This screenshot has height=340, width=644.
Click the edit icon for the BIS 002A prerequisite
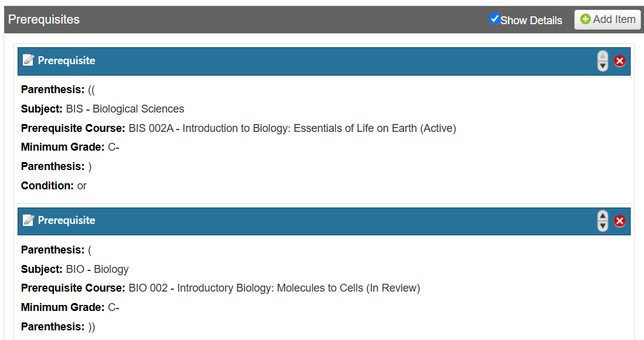tap(28, 60)
